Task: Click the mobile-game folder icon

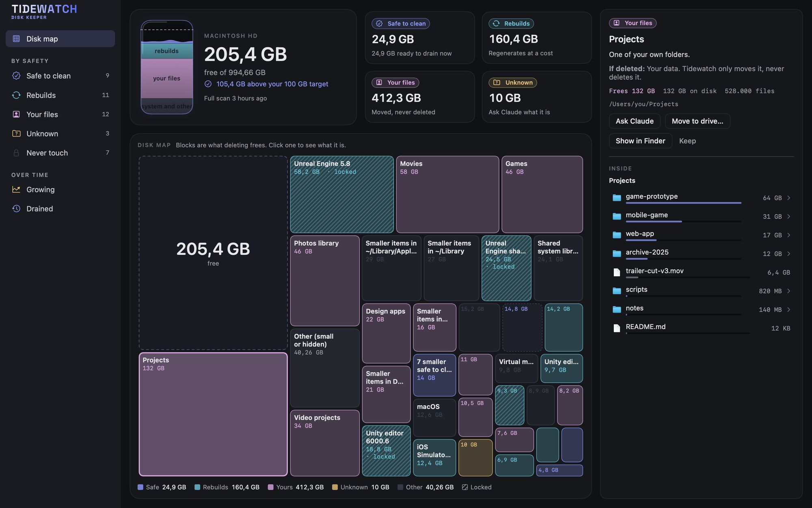Action: [x=617, y=217]
